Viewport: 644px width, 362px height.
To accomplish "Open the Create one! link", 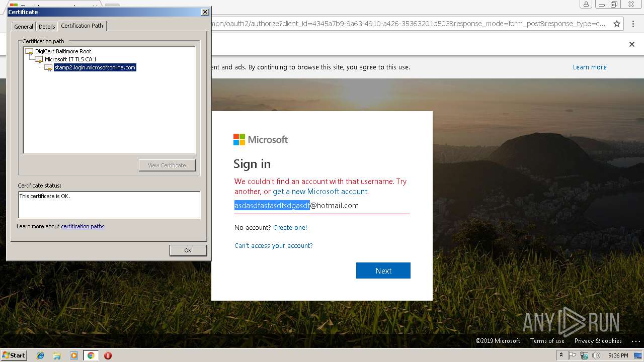I will click(290, 228).
